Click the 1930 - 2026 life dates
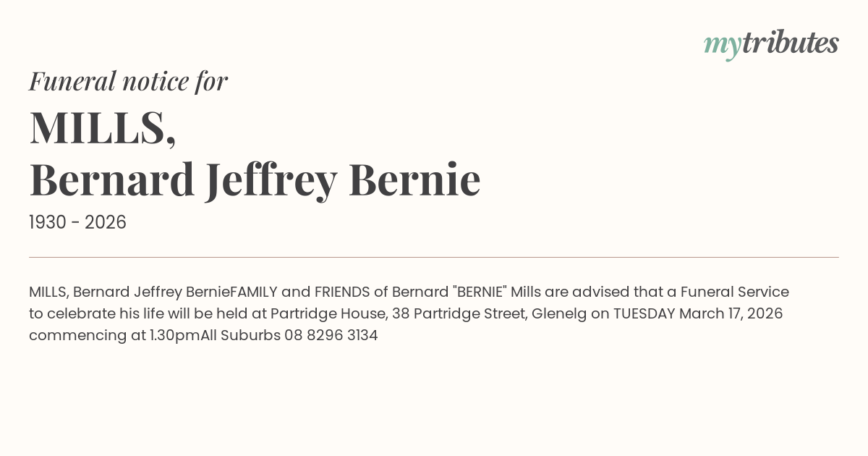Screen dimensions: 868x456 pyautogui.click(x=77, y=223)
